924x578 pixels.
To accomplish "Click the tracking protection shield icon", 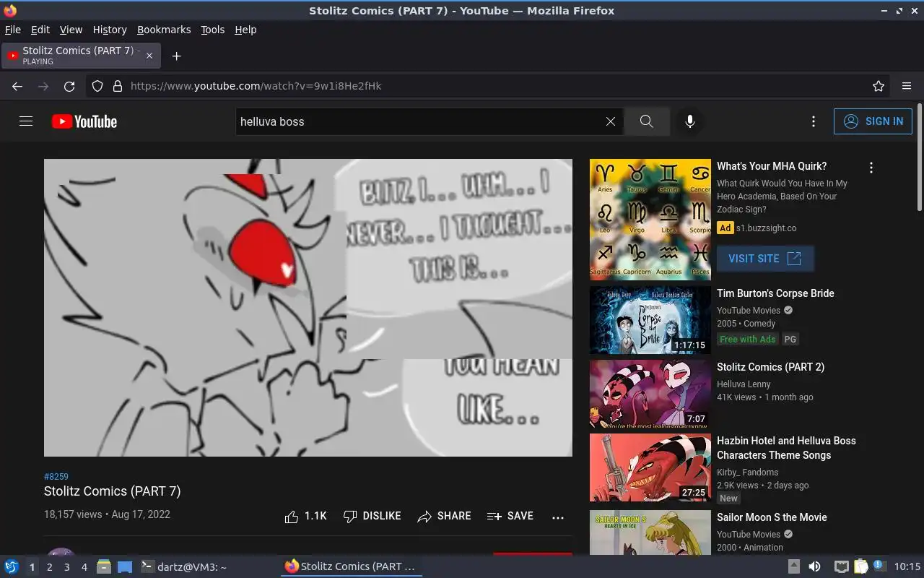I will 97,86.
